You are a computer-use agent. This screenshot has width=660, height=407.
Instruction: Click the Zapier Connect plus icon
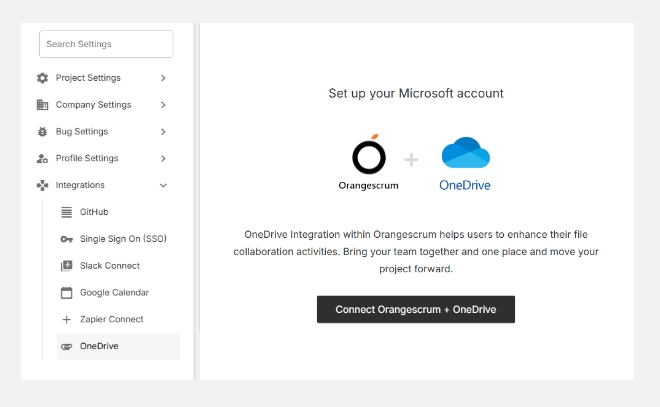67,319
